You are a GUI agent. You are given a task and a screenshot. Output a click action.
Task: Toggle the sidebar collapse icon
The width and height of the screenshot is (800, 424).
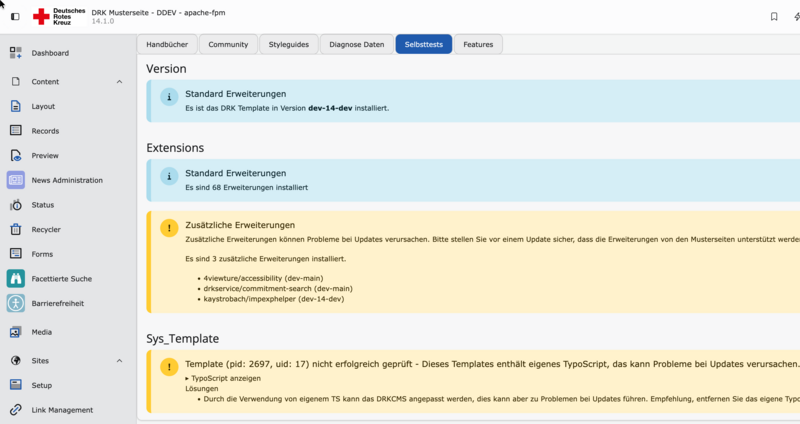(x=15, y=16)
